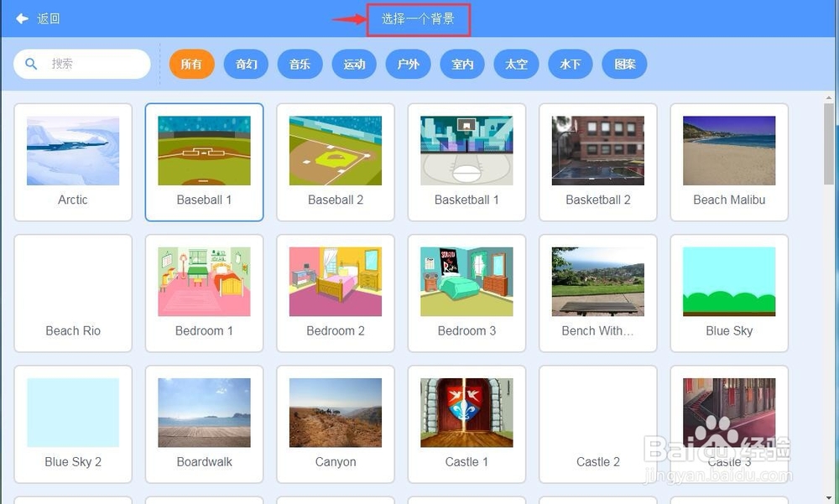Image resolution: width=839 pixels, height=504 pixels.
Task: Choose the Bedroom 1 backdrop
Action: click(204, 294)
